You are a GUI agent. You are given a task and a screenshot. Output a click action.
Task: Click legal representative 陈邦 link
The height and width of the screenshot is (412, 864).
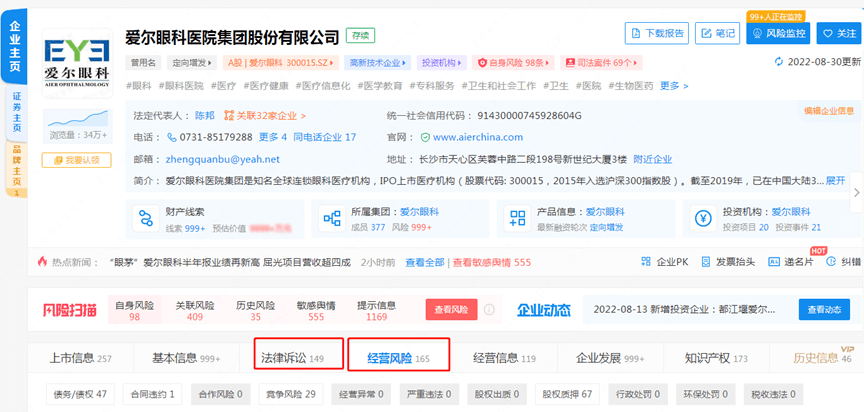(204, 116)
